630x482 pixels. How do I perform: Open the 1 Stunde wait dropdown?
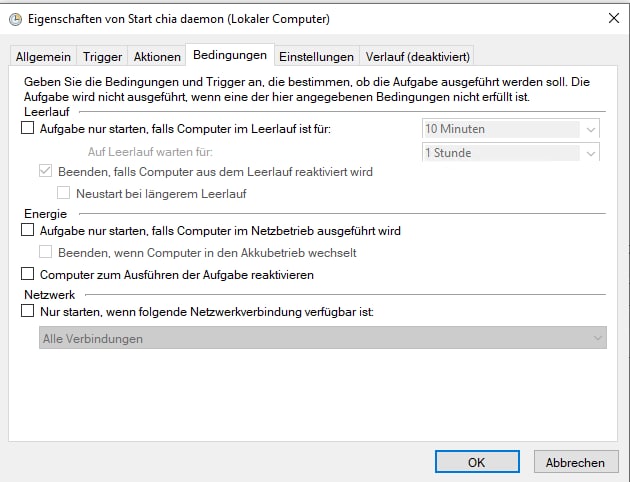(x=511, y=153)
